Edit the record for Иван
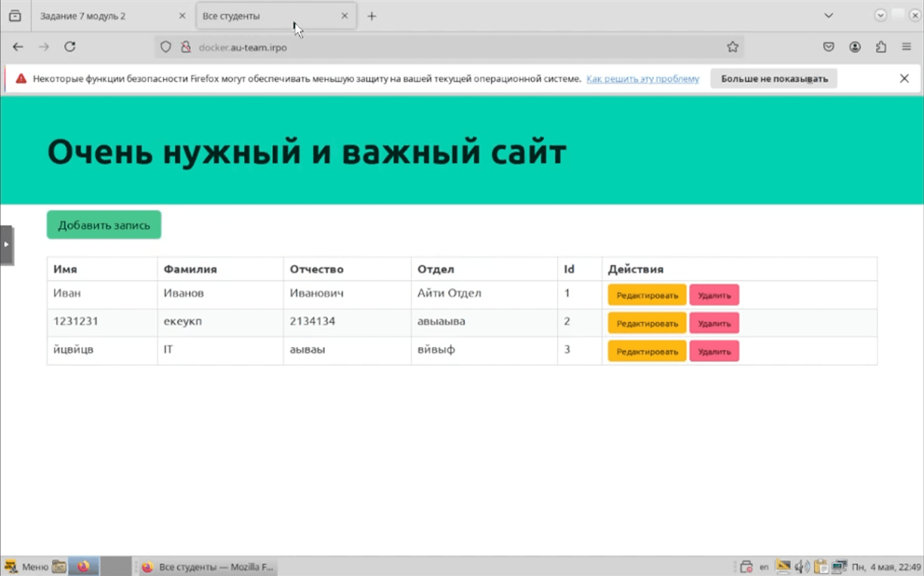This screenshot has height=576, width=924. 647,295
